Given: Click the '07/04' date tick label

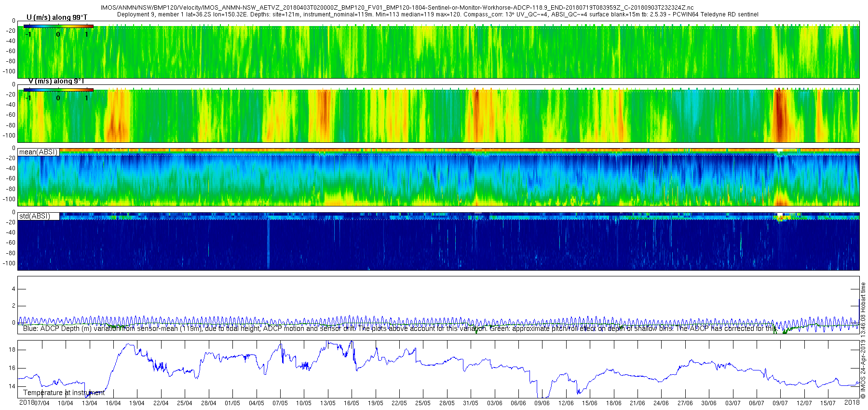Looking at the screenshot, I should click(x=42, y=403).
